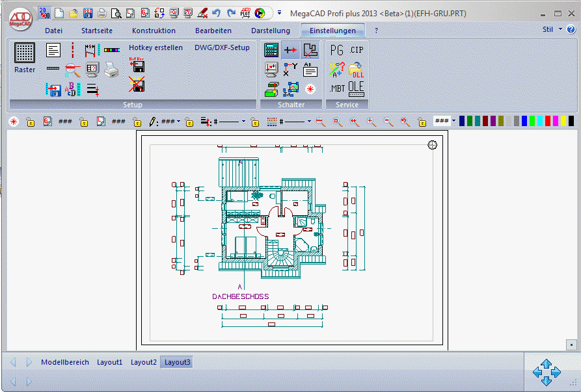This screenshot has height=392, width=581.
Task: Open print preview with the magnifier page icon
Action: (x=116, y=14)
